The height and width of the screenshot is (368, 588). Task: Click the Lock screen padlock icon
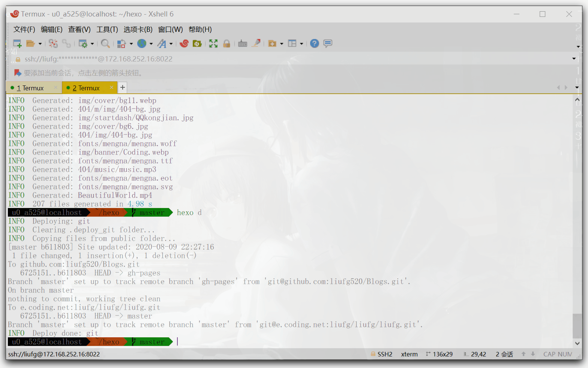pos(226,43)
